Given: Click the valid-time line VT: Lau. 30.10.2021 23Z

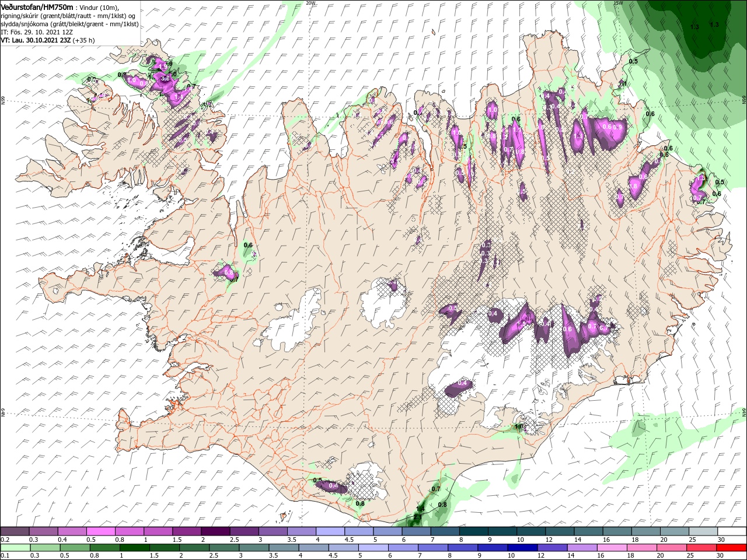Looking at the screenshot, I should pyautogui.click(x=36, y=40).
